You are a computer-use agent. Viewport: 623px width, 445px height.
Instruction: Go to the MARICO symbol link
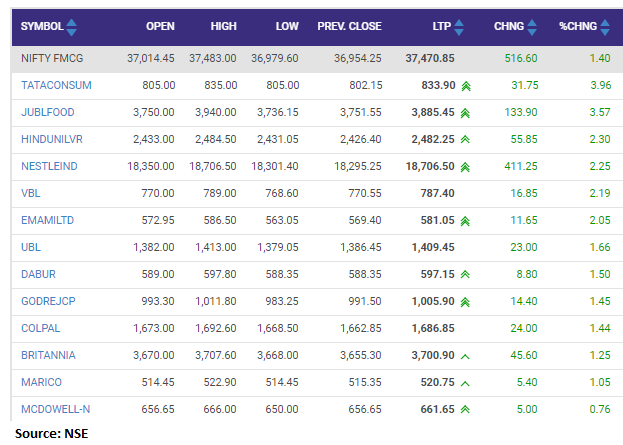click(x=40, y=382)
